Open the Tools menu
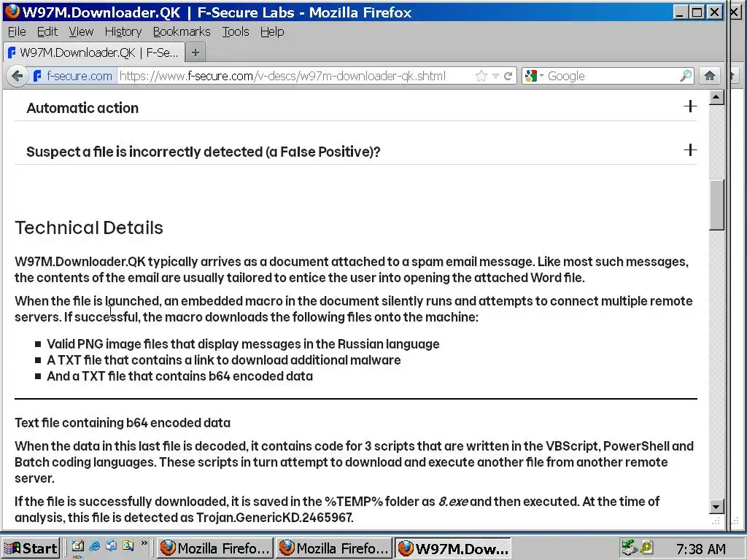This screenshot has width=747, height=560. [x=236, y=31]
